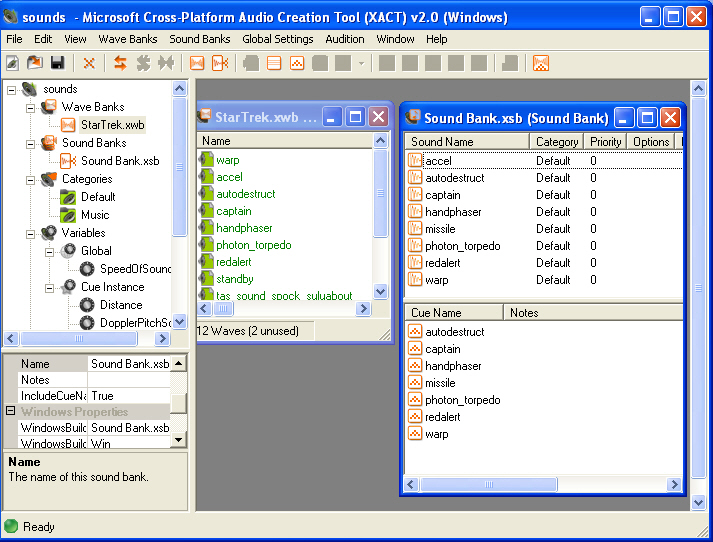Open the Edit menu
The width and height of the screenshot is (713, 542).
click(43, 39)
